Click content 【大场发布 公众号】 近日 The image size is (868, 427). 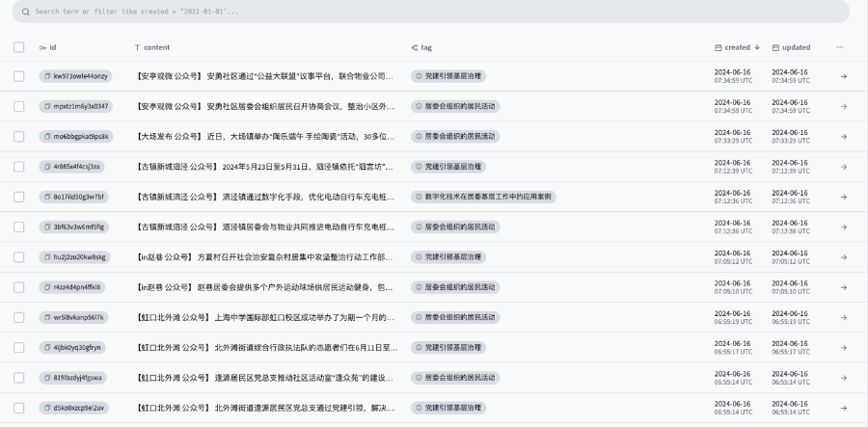(x=264, y=137)
